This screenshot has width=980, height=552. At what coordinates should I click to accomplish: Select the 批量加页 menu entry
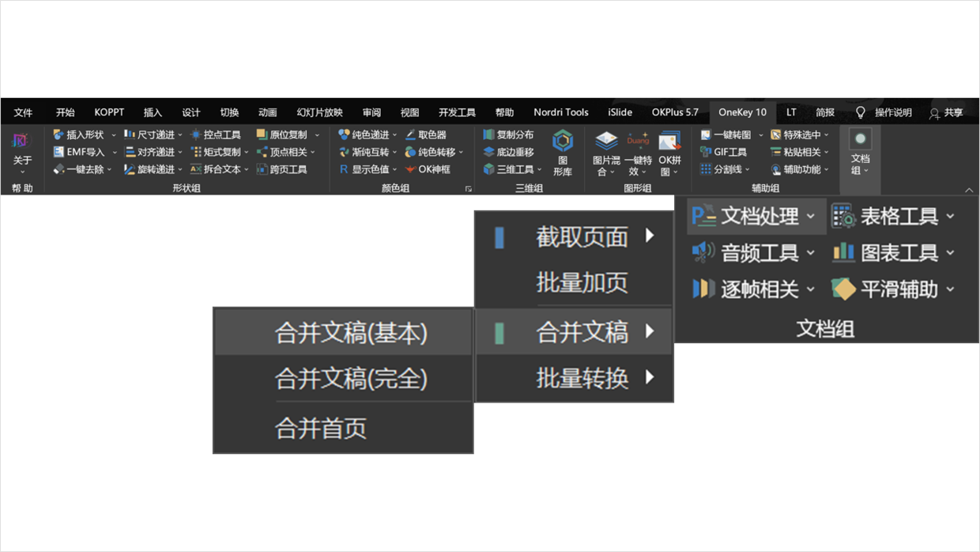(582, 282)
